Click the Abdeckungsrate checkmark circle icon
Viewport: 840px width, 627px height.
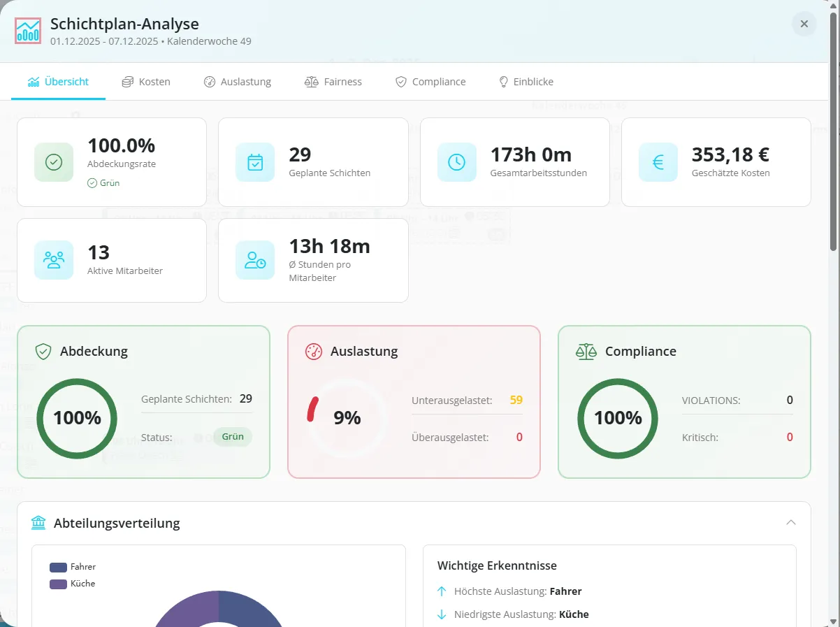(54, 162)
